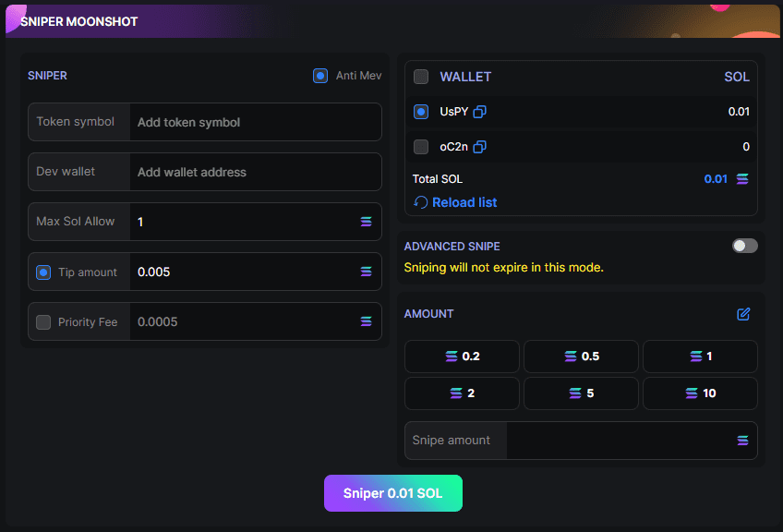This screenshot has width=783, height=532.
Task: Click the Solana icon in Tip amount
Action: 366,272
